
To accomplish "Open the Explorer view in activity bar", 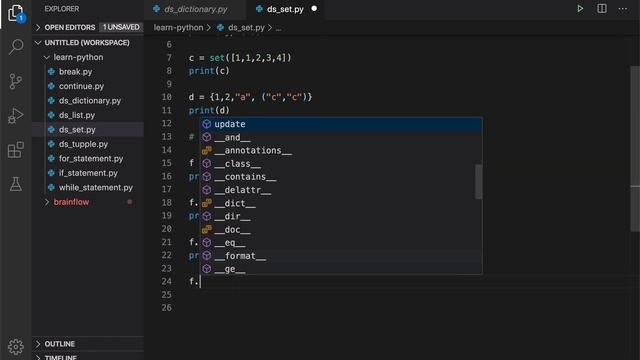I will pyautogui.click(x=16, y=13).
